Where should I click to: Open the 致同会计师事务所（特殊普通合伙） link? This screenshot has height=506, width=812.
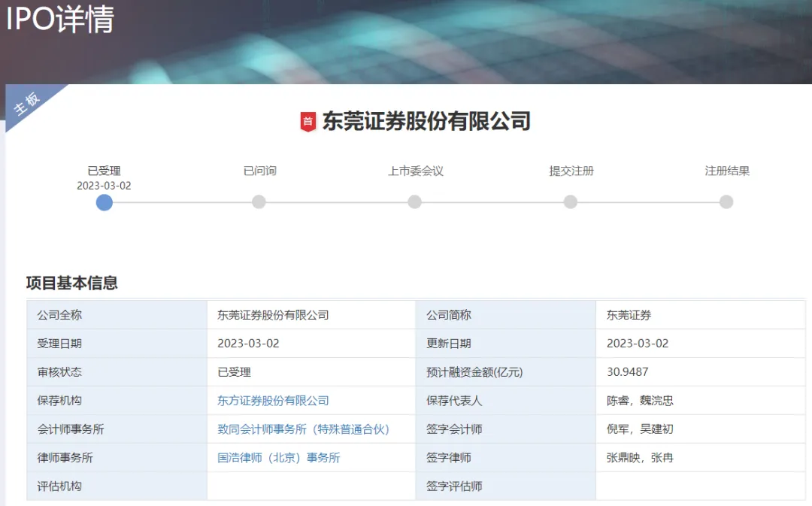tap(304, 429)
